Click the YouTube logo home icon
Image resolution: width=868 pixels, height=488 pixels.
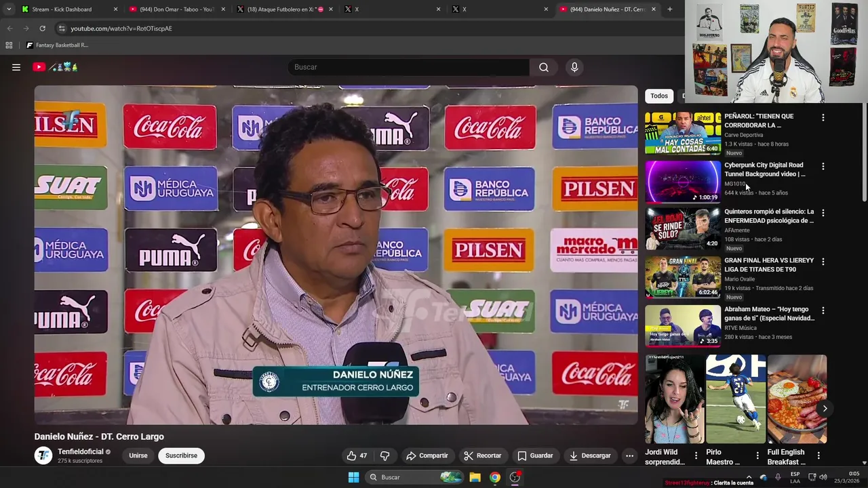pyautogui.click(x=39, y=67)
